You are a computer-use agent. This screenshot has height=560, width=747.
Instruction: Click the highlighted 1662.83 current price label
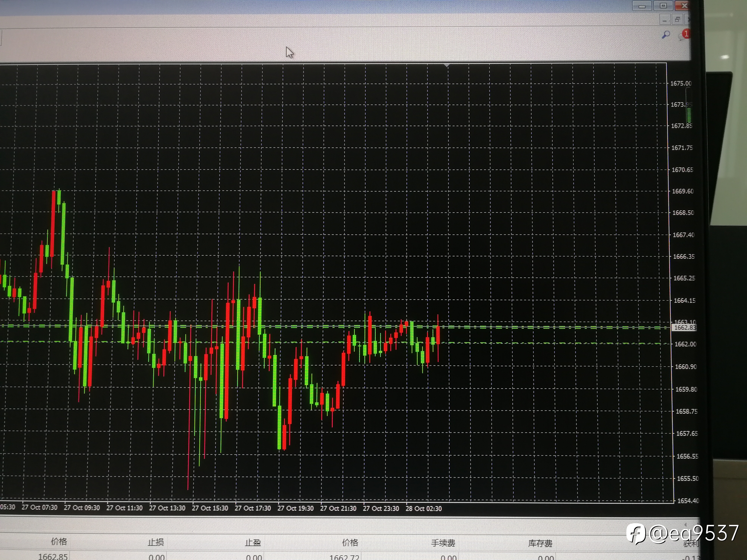[684, 328]
